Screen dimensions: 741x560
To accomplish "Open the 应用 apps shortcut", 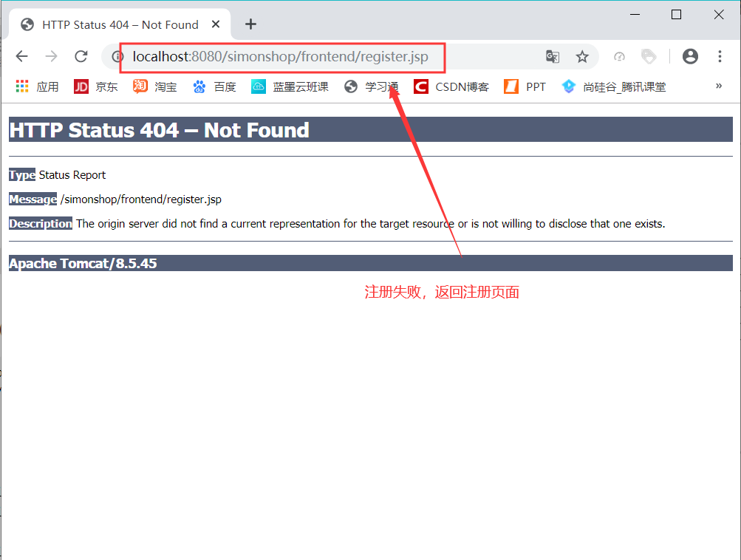I will click(37, 86).
